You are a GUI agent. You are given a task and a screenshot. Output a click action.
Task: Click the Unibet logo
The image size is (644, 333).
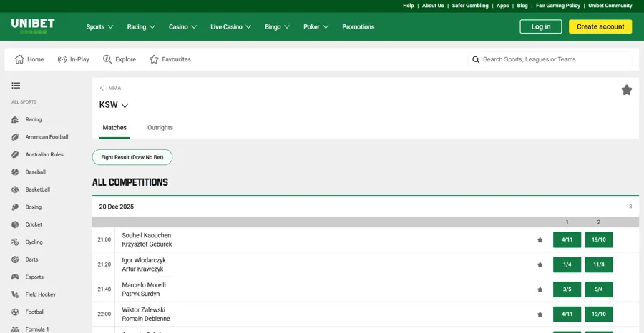(x=33, y=26)
